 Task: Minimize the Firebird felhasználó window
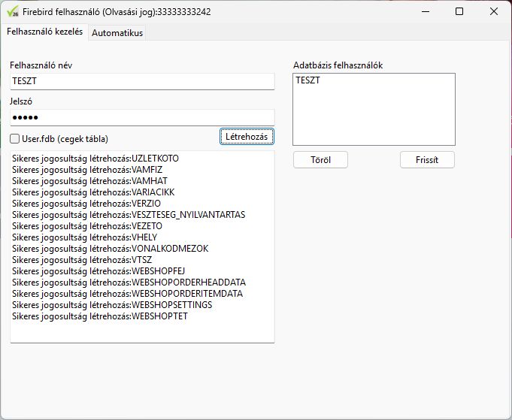pyautogui.click(x=425, y=11)
